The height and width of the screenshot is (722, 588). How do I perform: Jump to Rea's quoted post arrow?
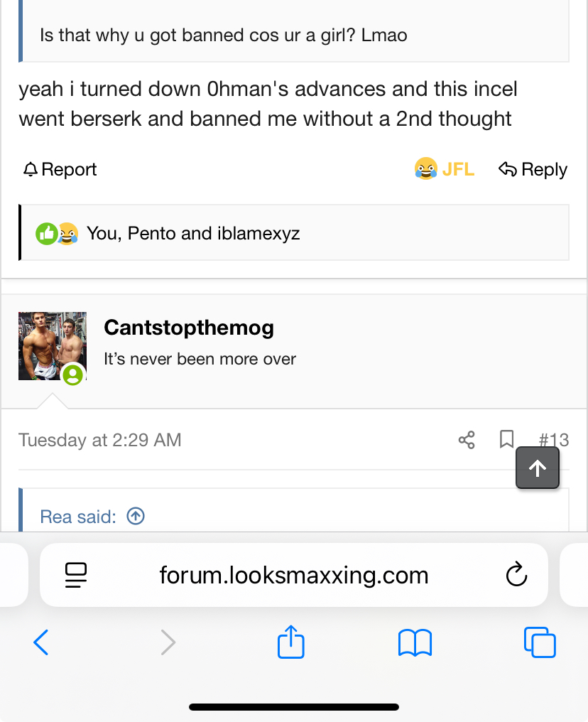(x=136, y=517)
